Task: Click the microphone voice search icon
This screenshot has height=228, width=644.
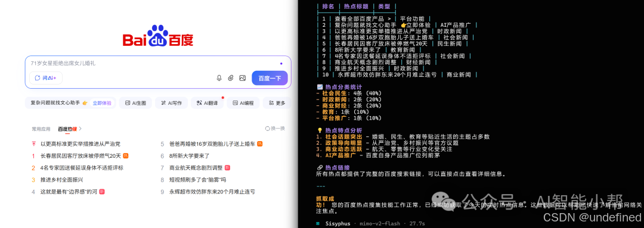Action: 219,78
